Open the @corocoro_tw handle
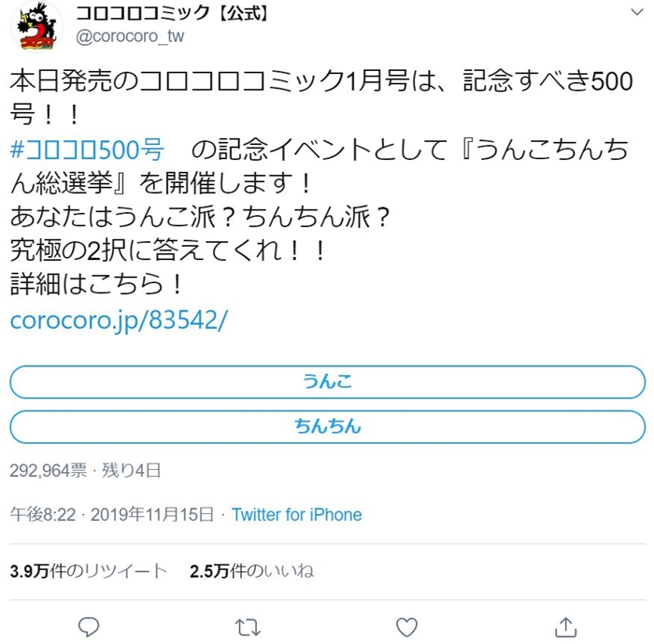654x644 pixels. 130,36
